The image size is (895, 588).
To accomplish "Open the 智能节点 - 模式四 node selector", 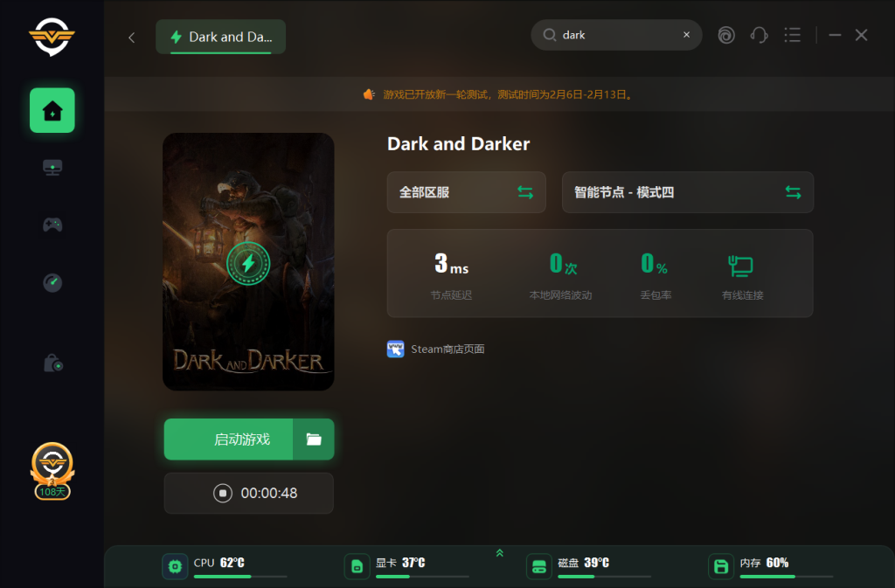I will click(687, 192).
